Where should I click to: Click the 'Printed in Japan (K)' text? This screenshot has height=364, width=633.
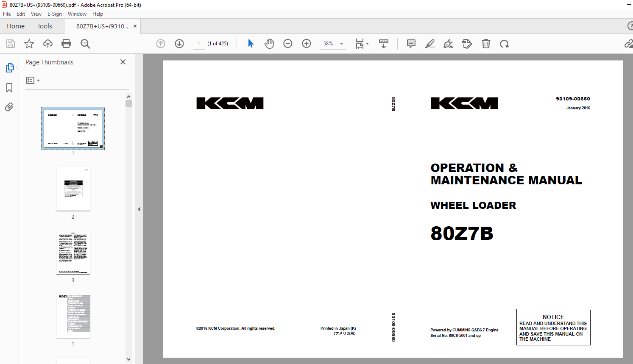coord(338,328)
